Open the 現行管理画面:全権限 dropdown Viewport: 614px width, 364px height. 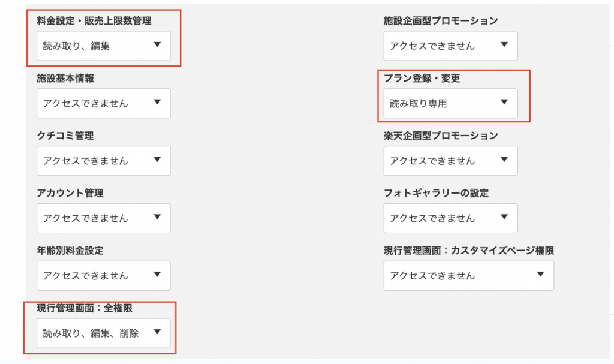(103, 333)
